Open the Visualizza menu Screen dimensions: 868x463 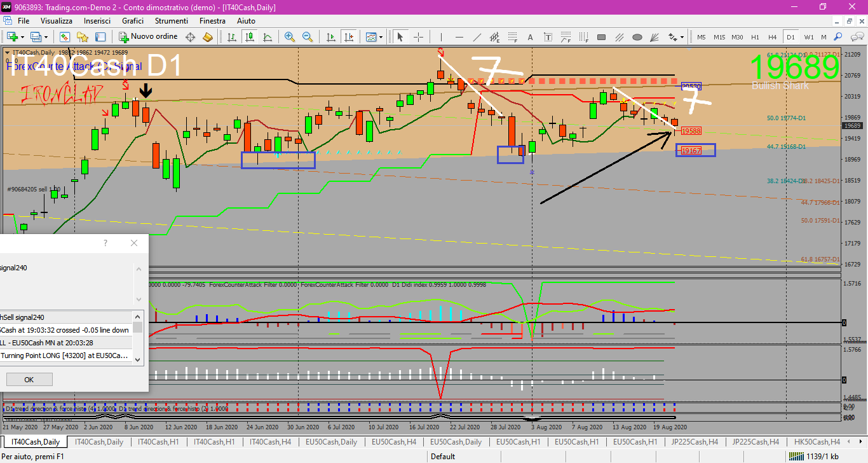(57, 21)
